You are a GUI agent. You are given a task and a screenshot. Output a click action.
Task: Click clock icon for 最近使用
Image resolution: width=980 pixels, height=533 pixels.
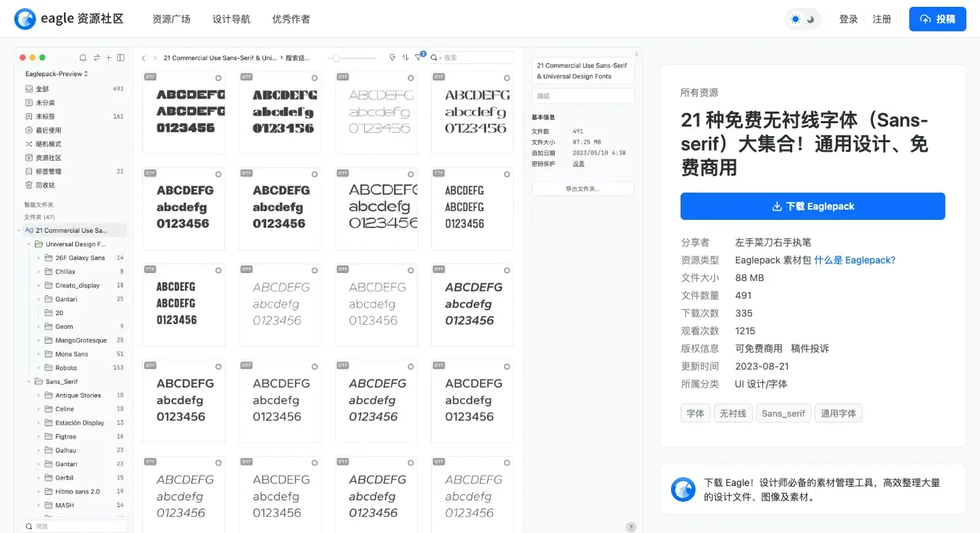pos(29,130)
